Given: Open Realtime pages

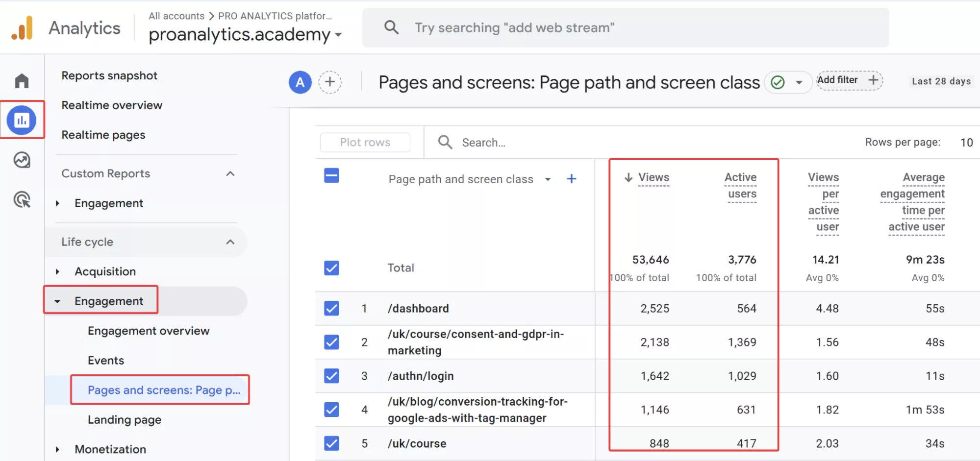Looking at the screenshot, I should click(x=103, y=135).
